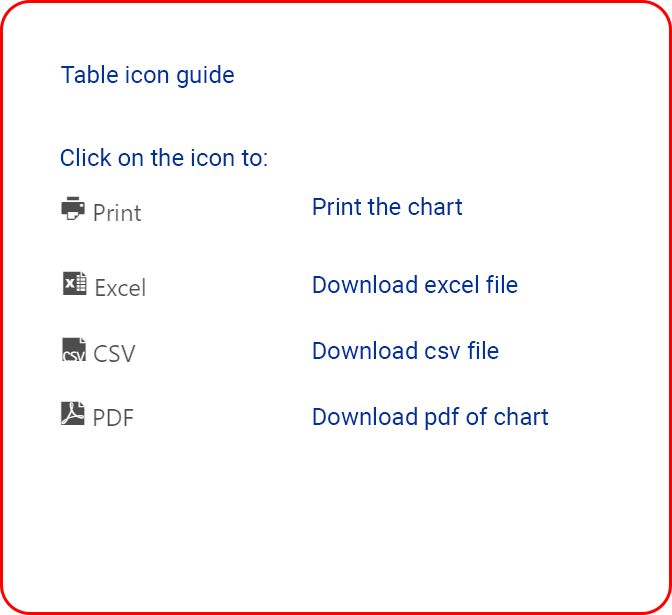Click the Excel spreadsheet icon

(x=74, y=283)
